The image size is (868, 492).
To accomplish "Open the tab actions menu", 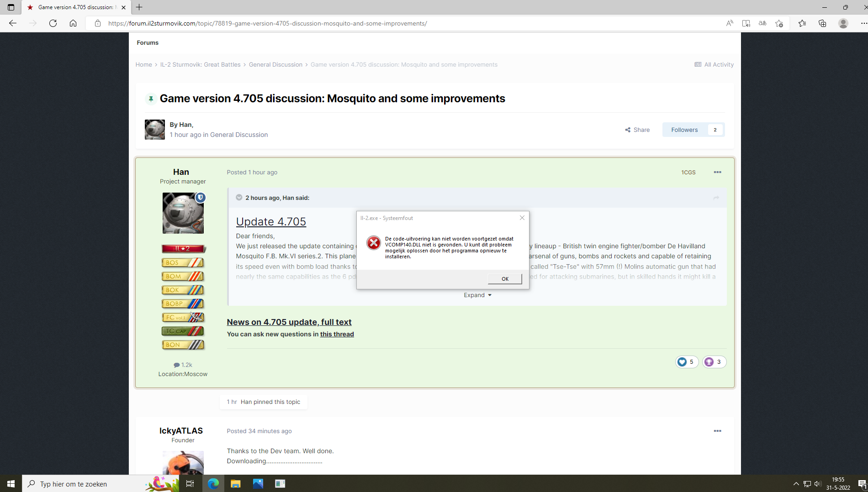I will (11, 7).
